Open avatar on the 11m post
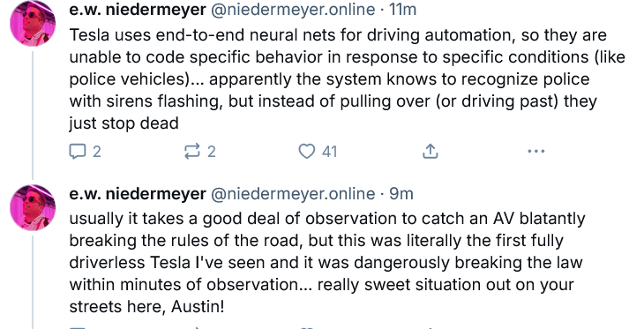 click(33, 23)
